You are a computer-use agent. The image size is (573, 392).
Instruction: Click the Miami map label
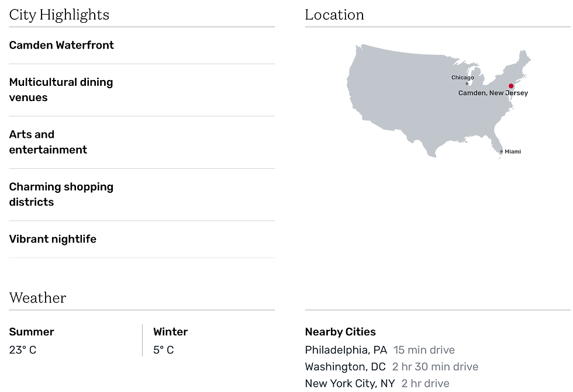513,151
